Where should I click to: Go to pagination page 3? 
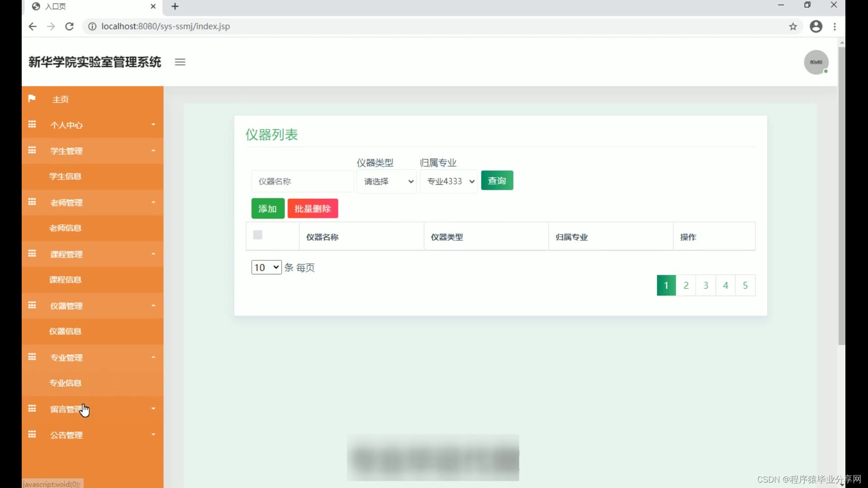coord(706,286)
